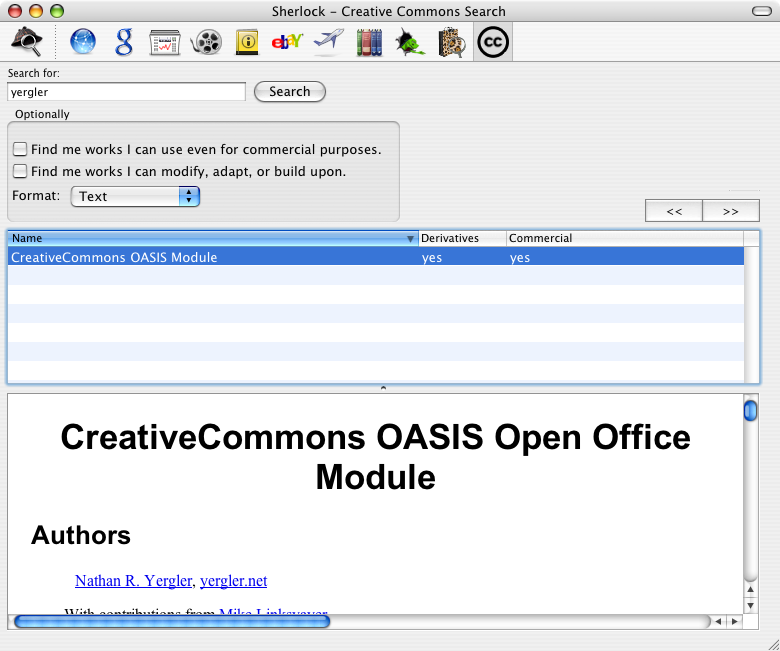Viewport: 780px width, 651px height.
Task: Open the Sherlock Channels detective hat icon
Action: [27, 42]
